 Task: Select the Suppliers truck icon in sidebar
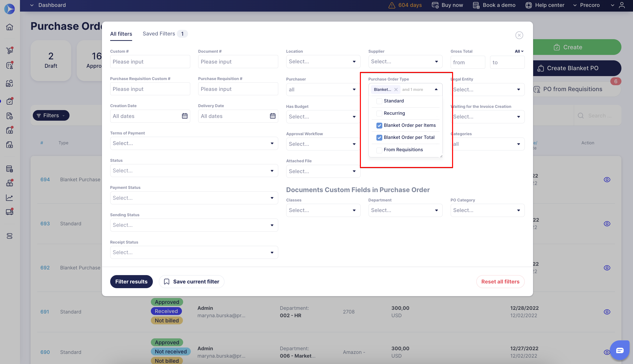point(10,212)
